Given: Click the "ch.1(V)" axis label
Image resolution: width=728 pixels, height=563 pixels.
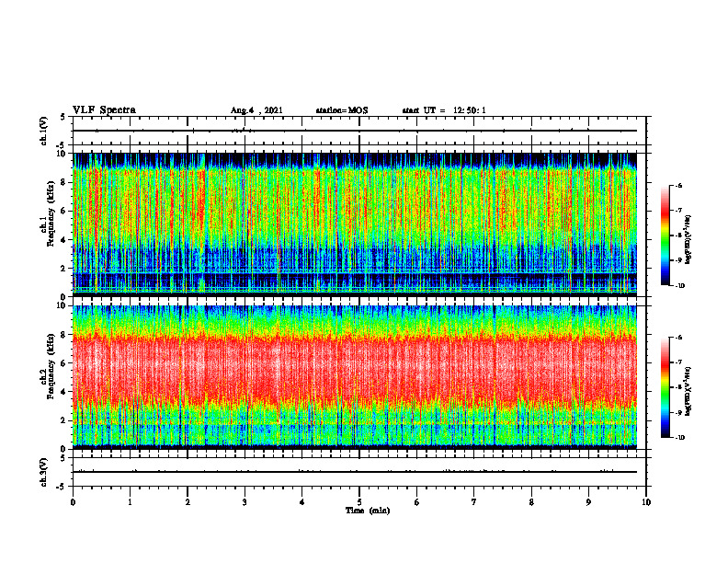Looking at the screenshot, I should (x=44, y=131).
